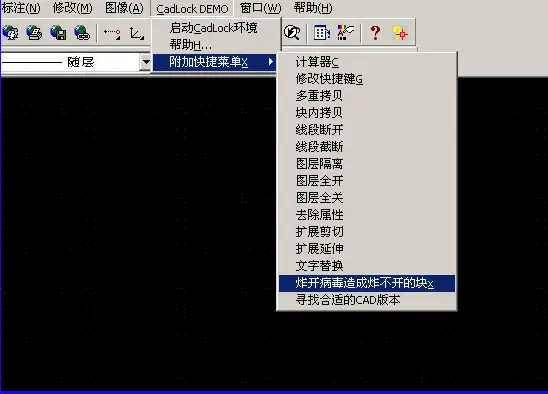Open the 窗口(W) menu

pos(261,8)
